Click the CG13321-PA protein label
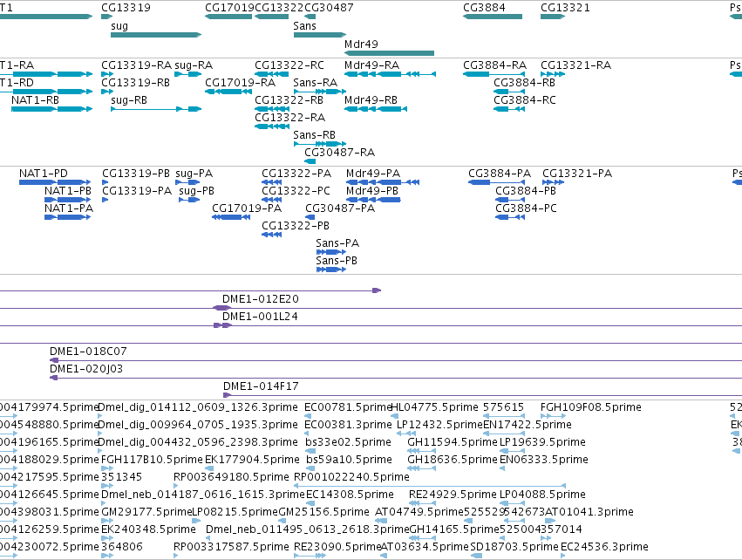742x560 pixels. point(577,174)
